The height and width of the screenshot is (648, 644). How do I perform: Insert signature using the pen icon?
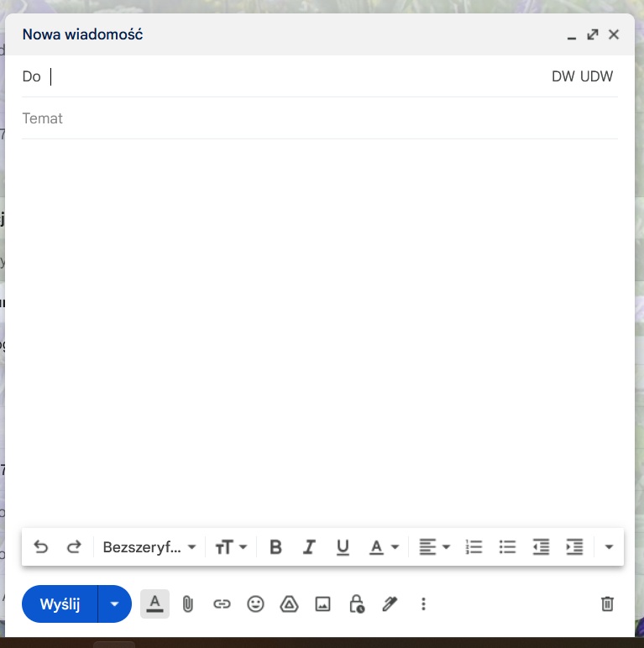(390, 604)
